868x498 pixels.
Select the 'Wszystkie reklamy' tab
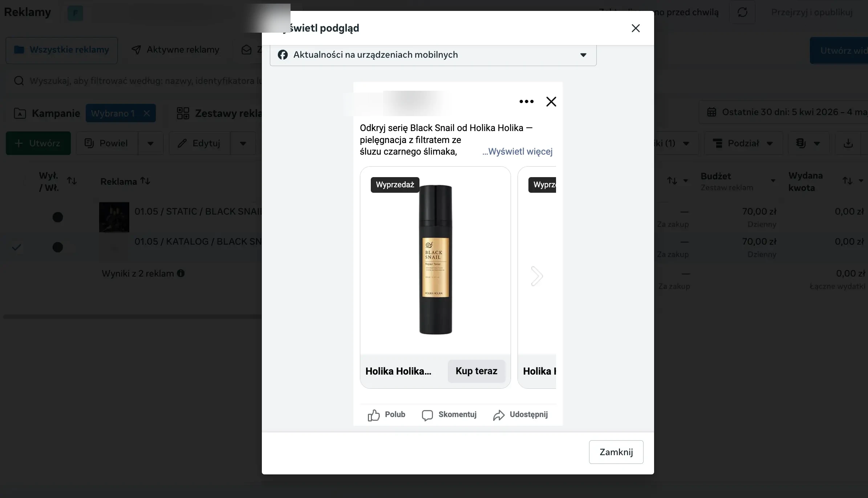62,50
